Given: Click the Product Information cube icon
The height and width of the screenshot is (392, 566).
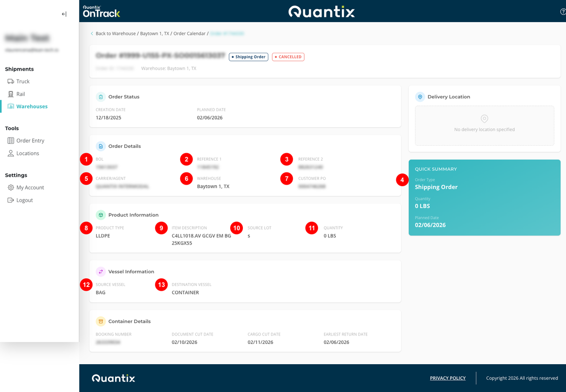Looking at the screenshot, I should click(100, 215).
